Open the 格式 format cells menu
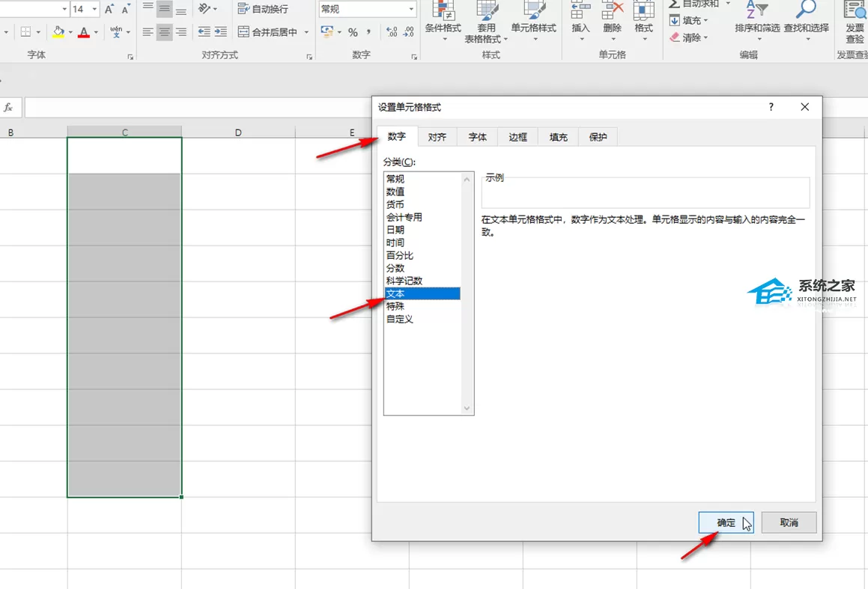 (x=644, y=21)
